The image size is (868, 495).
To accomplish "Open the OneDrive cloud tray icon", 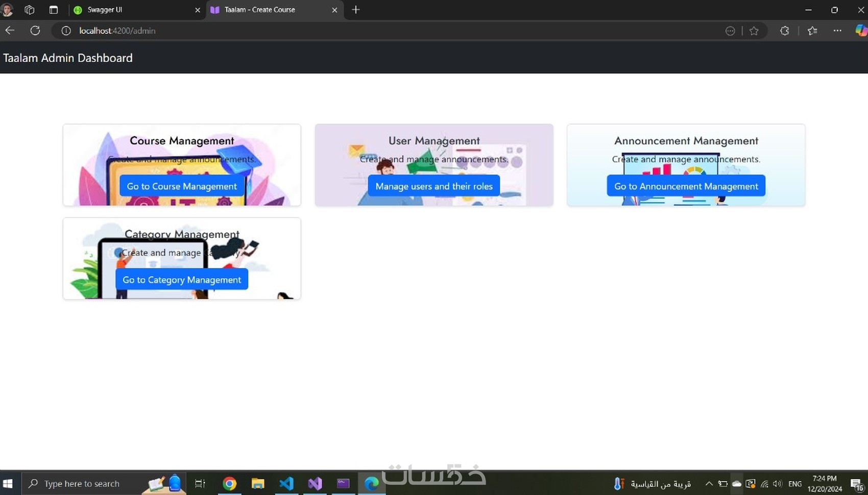I will coord(736,483).
